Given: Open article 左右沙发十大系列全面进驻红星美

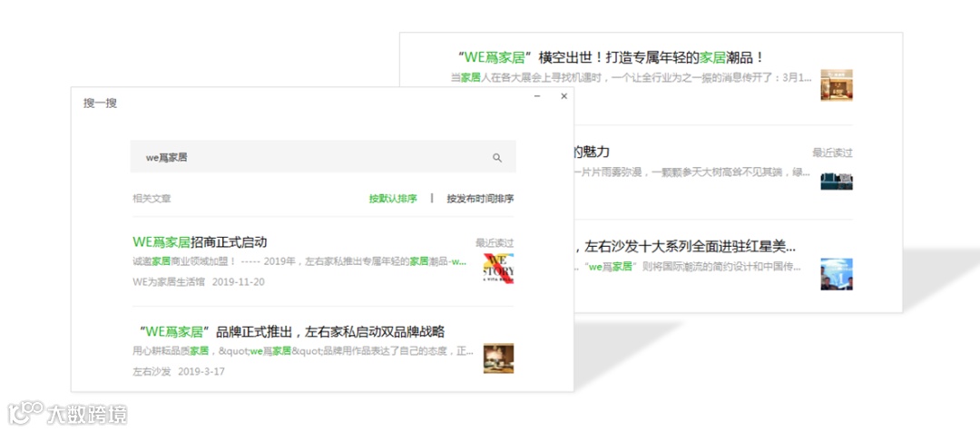Looking at the screenshot, I should (x=685, y=246).
